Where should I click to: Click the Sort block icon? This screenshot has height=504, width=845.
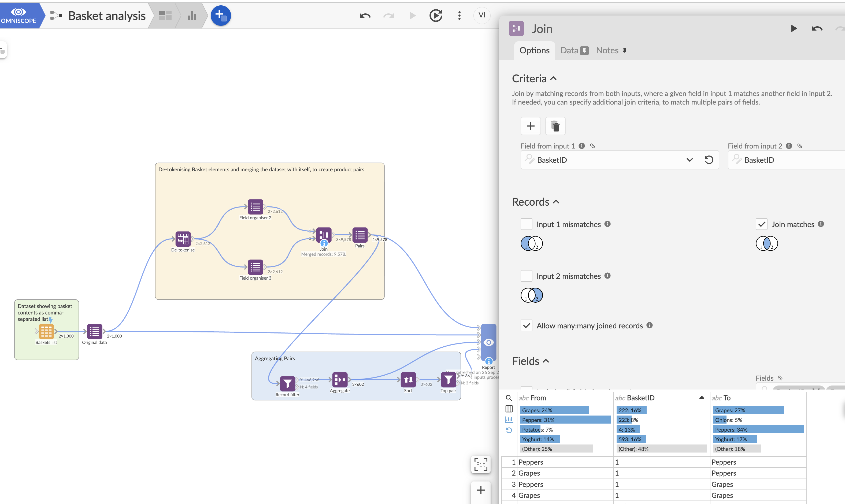pos(408,380)
